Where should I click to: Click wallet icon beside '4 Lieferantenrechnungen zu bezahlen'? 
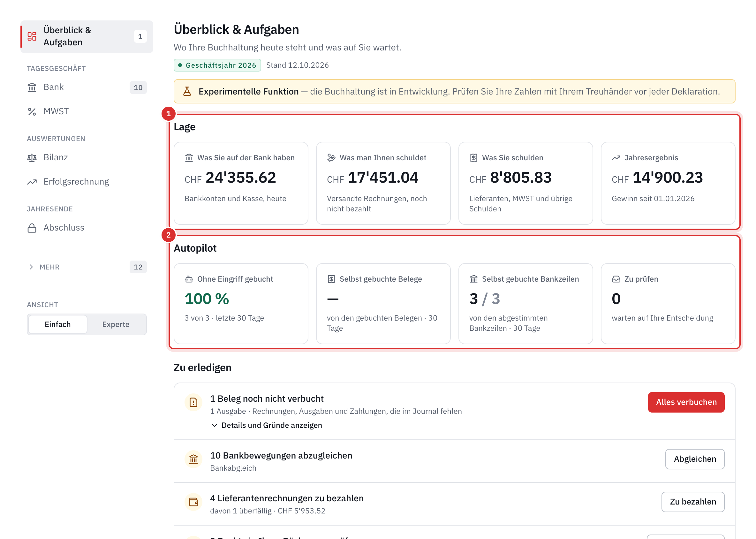point(193,502)
